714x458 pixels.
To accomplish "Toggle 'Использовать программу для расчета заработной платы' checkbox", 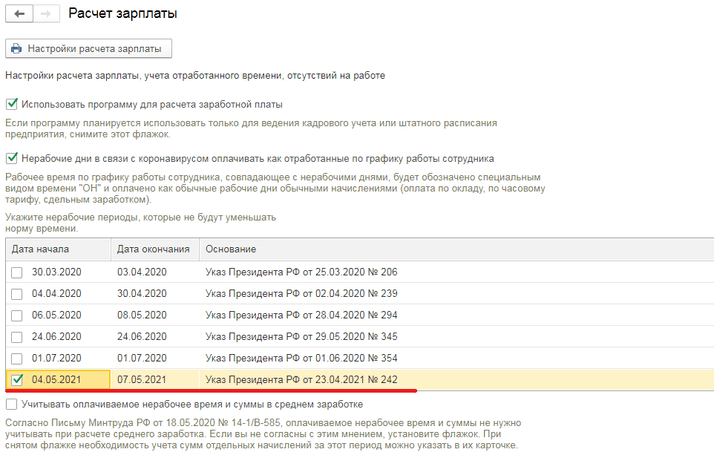I will [x=12, y=104].
